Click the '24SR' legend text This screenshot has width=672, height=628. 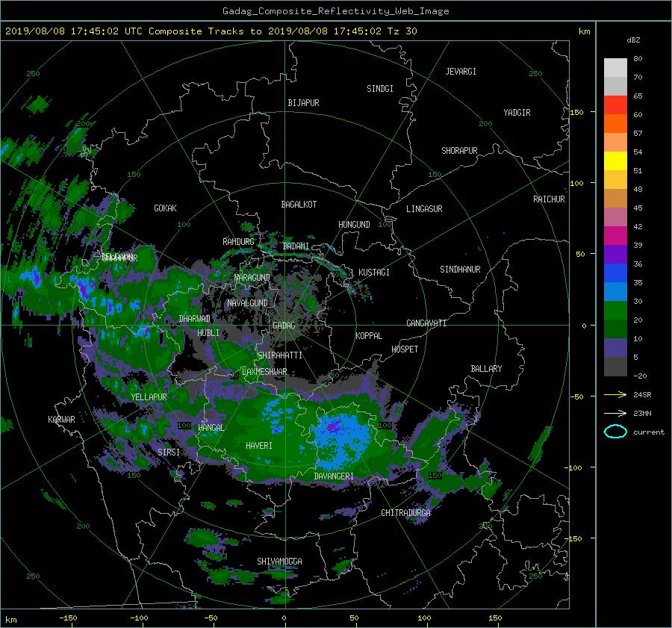642,394
